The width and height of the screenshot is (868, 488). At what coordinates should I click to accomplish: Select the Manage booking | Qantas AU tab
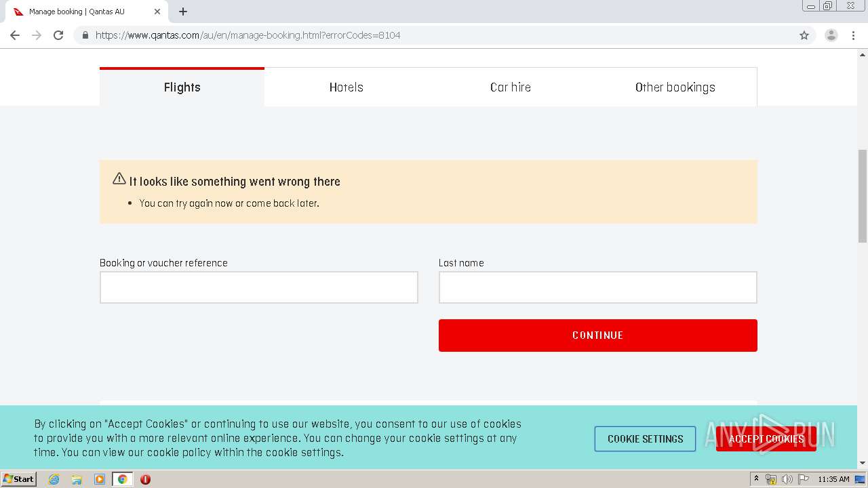click(85, 12)
